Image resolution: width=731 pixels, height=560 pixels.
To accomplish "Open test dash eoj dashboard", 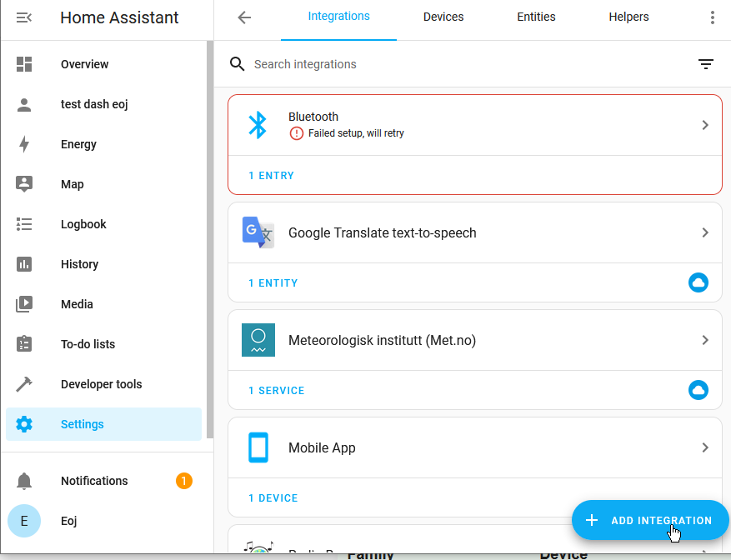I will point(103,104).
